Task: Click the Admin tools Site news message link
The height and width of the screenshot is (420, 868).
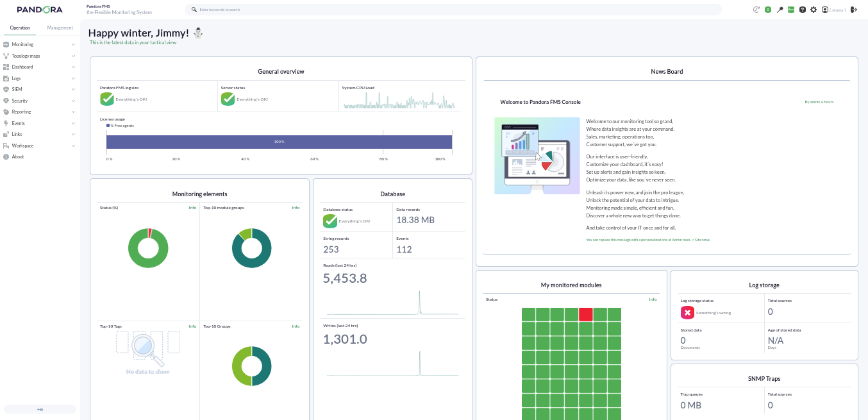Action: [x=648, y=240]
